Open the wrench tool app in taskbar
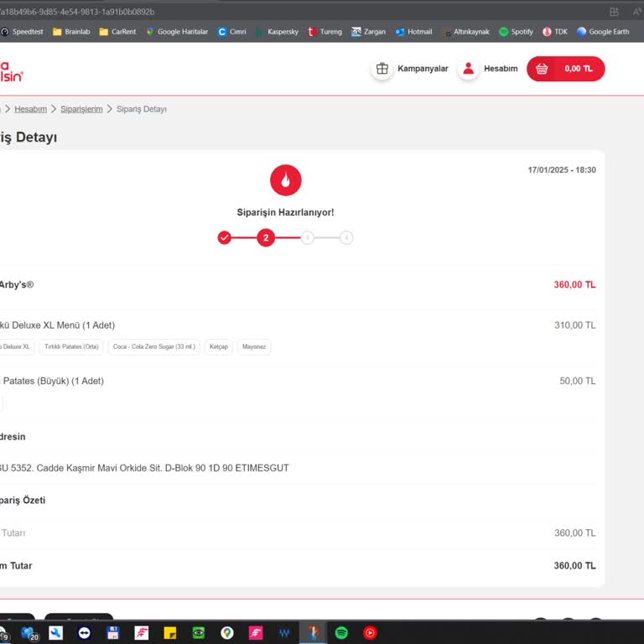Viewport: 644px width, 644px height. pos(56,633)
